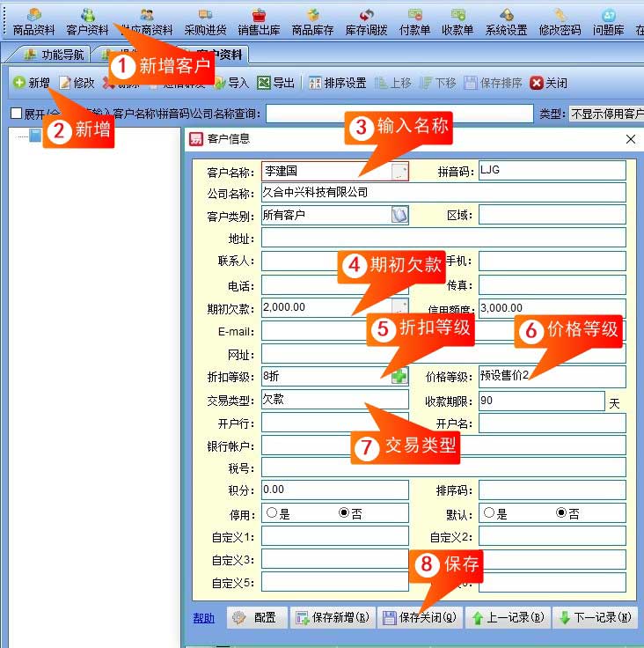Click the 公司名称 input field
Viewport: 644px width, 648px height.
point(443,193)
